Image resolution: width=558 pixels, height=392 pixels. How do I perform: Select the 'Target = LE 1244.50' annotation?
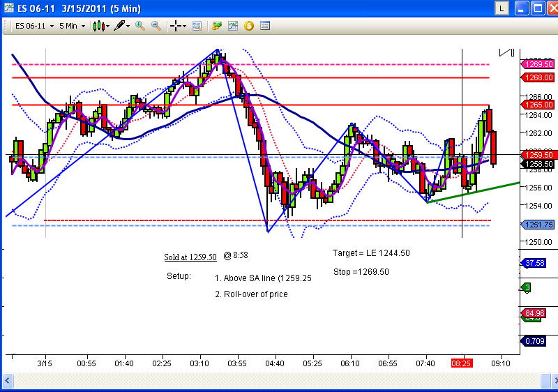(x=371, y=253)
